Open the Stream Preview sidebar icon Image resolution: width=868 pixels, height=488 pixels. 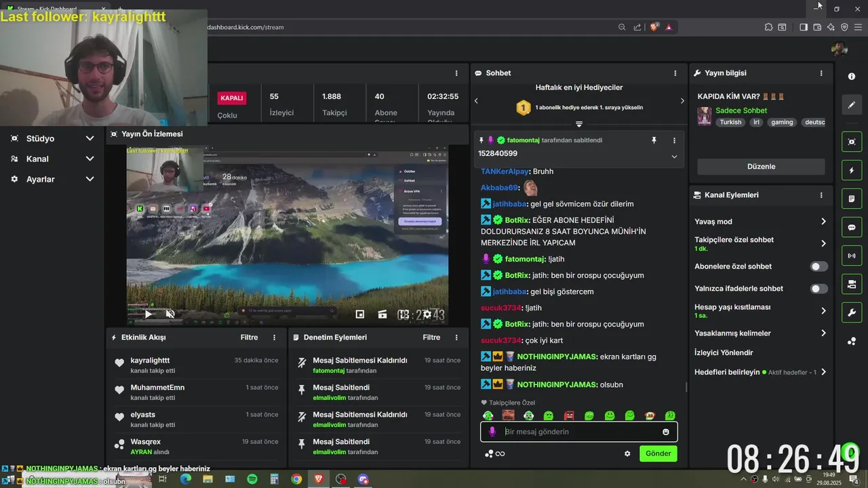[x=852, y=142]
